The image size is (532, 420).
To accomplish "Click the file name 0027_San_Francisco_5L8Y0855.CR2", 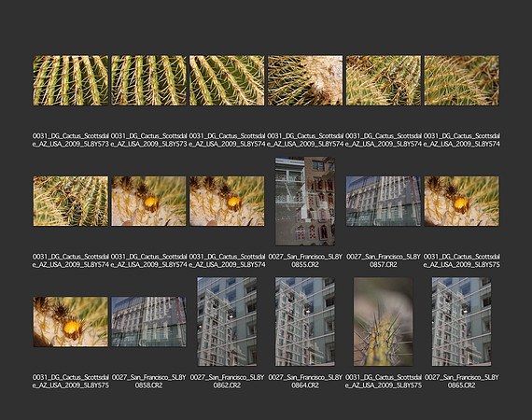I will [x=305, y=260].
